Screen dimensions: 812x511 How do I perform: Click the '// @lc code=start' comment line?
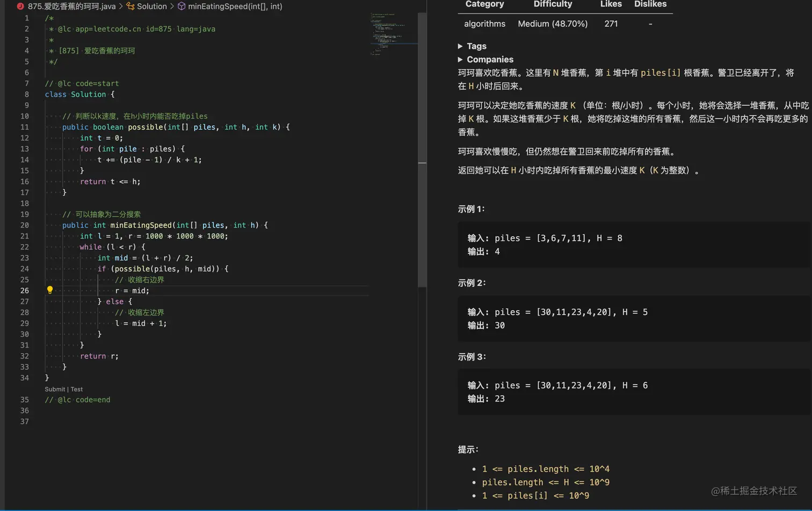[x=82, y=83]
